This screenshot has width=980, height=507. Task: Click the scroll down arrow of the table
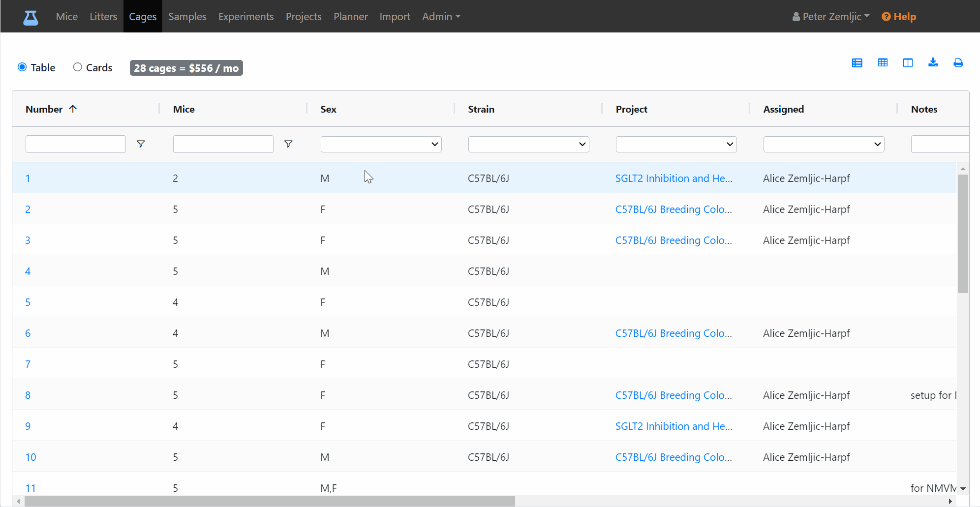pyautogui.click(x=963, y=489)
